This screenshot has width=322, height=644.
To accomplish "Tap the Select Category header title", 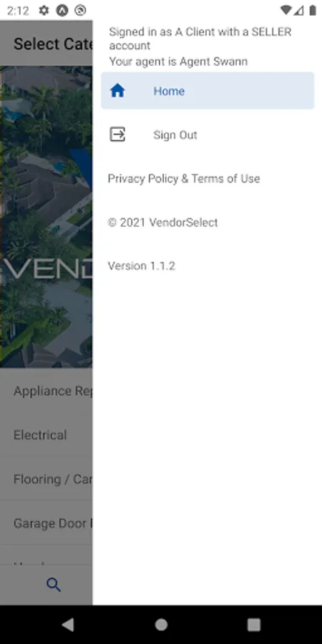I will click(53, 44).
